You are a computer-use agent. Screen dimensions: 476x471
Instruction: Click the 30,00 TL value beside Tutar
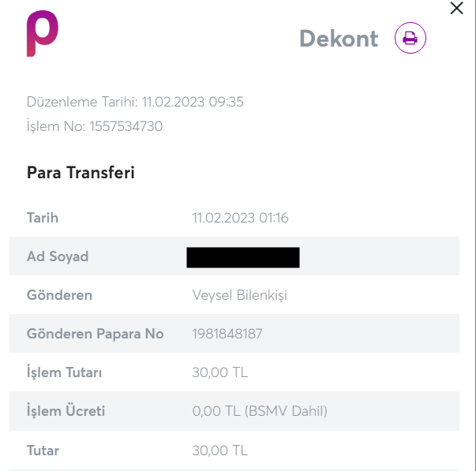coord(220,450)
